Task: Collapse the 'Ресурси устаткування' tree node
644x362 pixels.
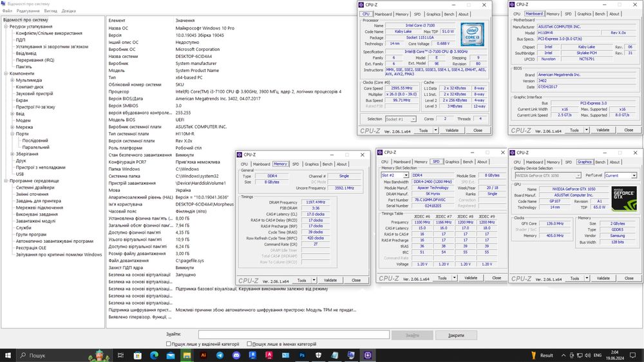Action: [6, 26]
